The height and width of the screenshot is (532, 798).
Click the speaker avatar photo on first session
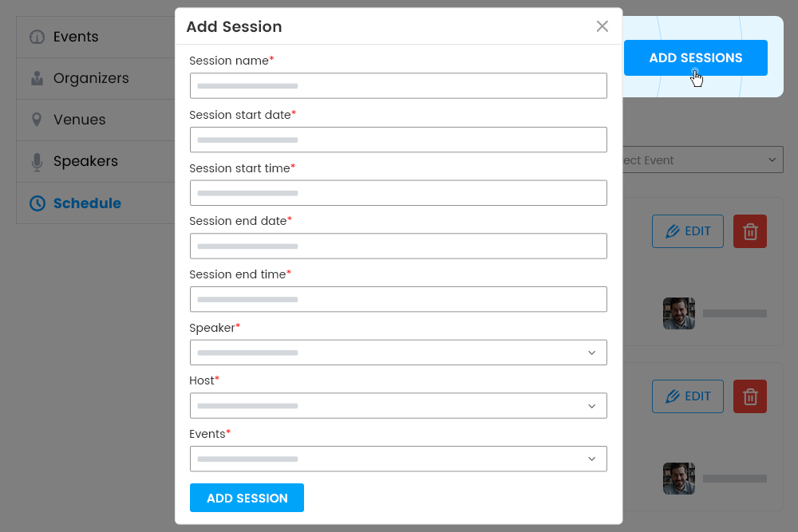coord(678,313)
